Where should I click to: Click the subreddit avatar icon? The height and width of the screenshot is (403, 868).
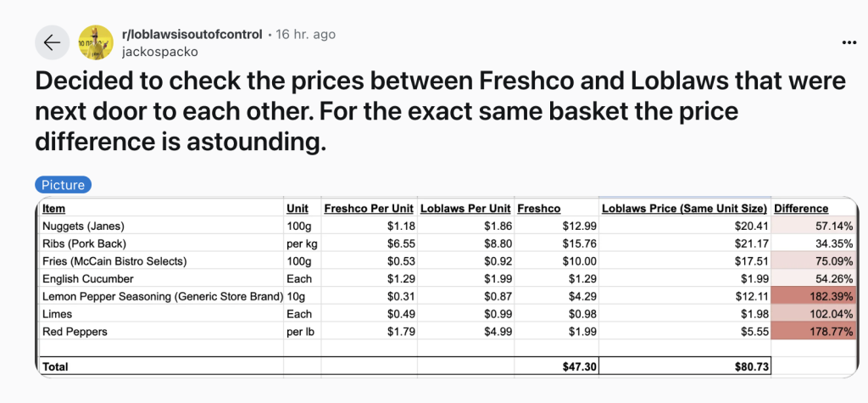96,42
